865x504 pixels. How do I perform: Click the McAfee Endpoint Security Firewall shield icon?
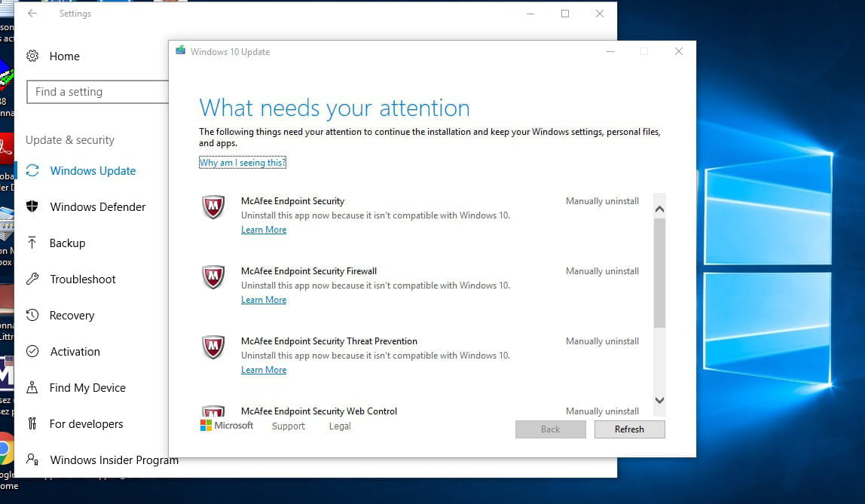pyautogui.click(x=213, y=276)
